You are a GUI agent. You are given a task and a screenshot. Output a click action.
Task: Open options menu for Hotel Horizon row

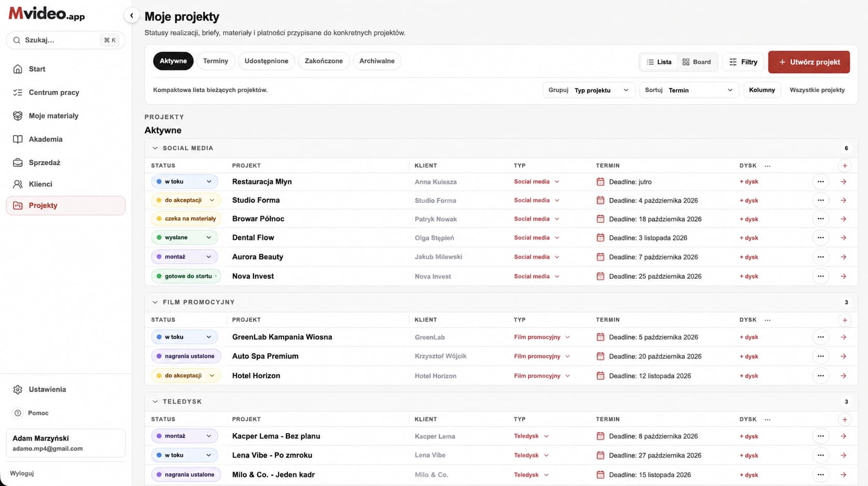click(x=820, y=376)
